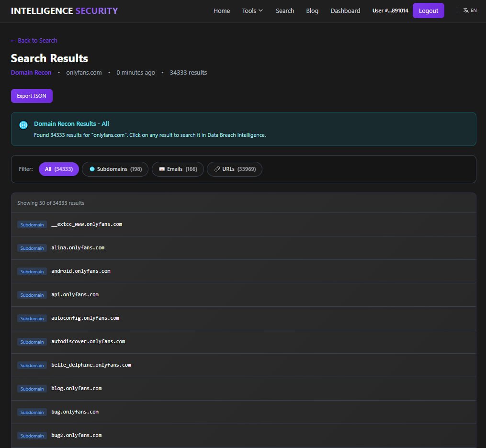The width and height of the screenshot is (486, 448).
Task: Select the All (34333) filter
Action: pyautogui.click(x=59, y=169)
